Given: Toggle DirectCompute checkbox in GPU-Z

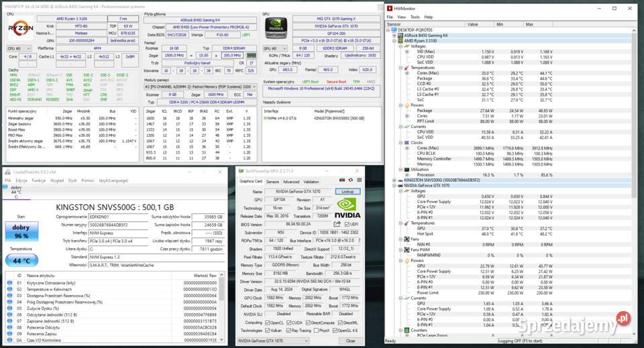Looking at the screenshot, I should click(309, 323).
